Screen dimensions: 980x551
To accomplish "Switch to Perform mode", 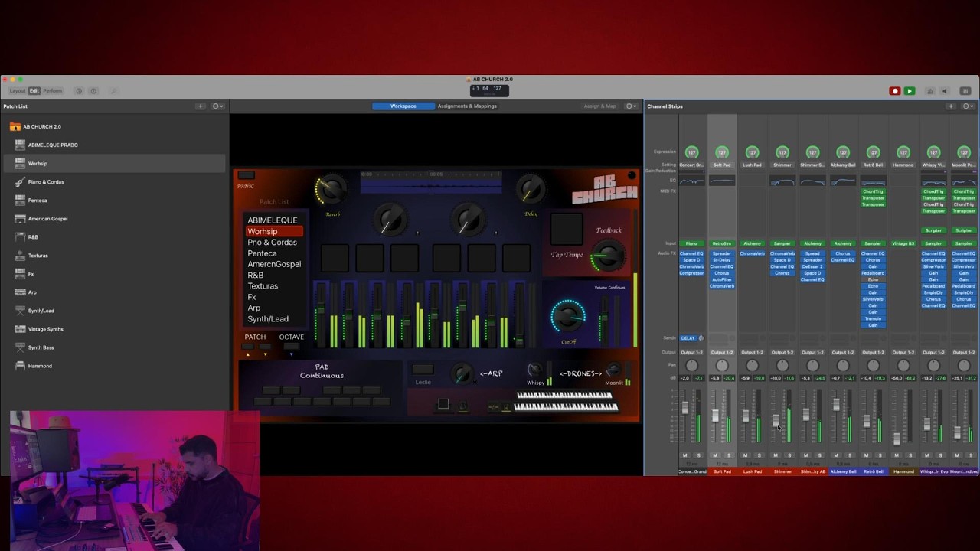I will 53,91.
